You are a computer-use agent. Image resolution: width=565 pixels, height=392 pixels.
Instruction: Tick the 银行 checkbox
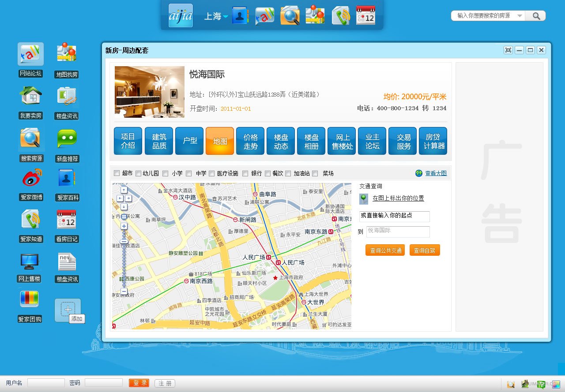(x=245, y=173)
